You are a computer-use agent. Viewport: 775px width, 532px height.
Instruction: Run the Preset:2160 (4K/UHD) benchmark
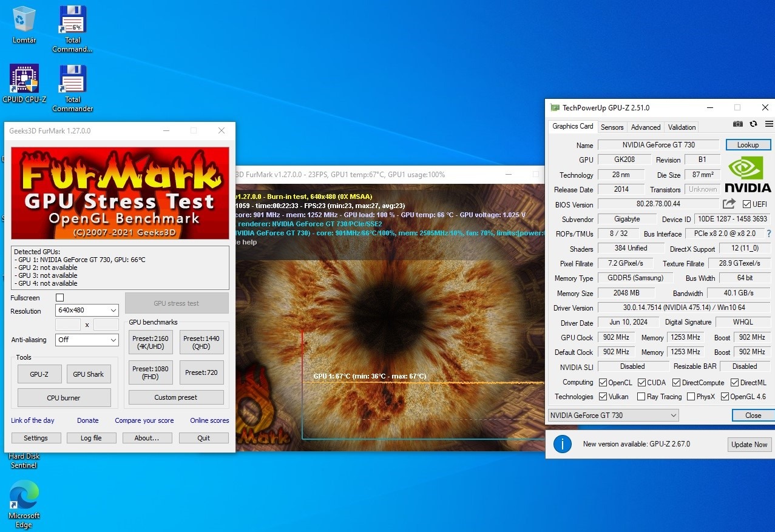pos(151,343)
